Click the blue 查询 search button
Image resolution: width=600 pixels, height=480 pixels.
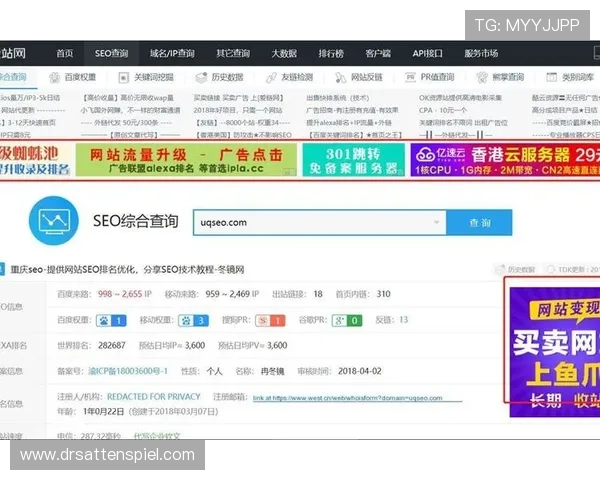(479, 223)
